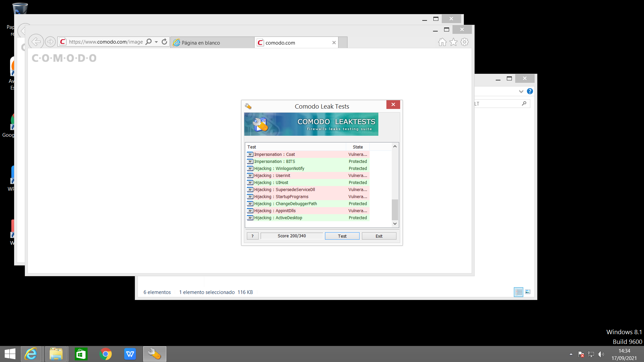This screenshot has height=362, width=644.
Task: Open browser Tools gear icon
Action: click(x=464, y=42)
